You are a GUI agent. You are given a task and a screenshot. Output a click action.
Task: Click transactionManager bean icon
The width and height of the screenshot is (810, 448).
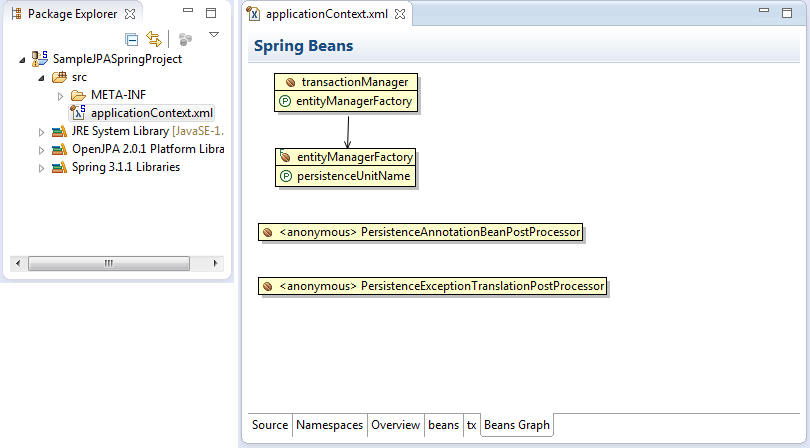pos(290,83)
